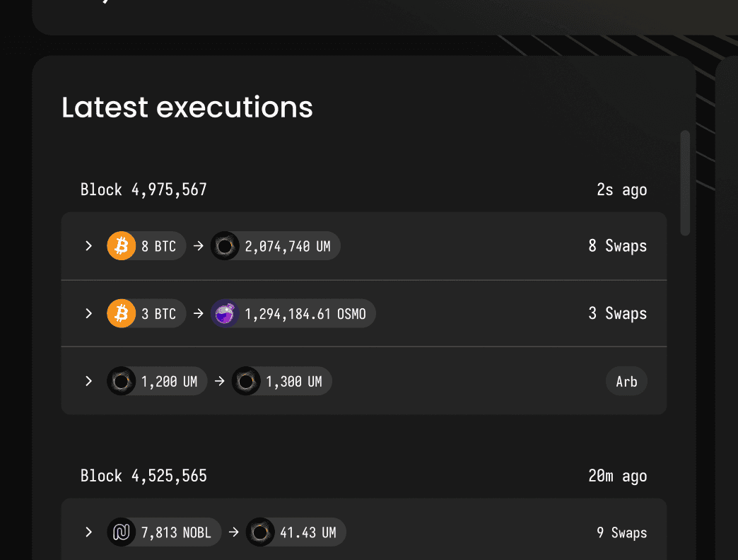Click the Latest executions scrollbar thumb

(x=685, y=183)
